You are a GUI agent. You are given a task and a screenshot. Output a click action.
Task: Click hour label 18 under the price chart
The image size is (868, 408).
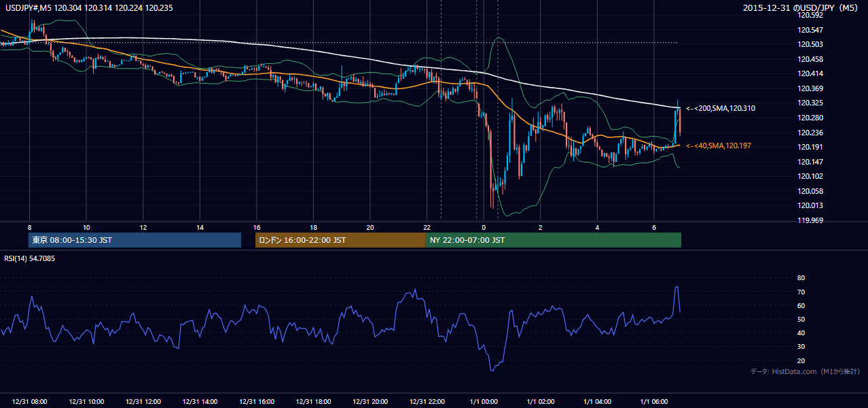coord(313,227)
